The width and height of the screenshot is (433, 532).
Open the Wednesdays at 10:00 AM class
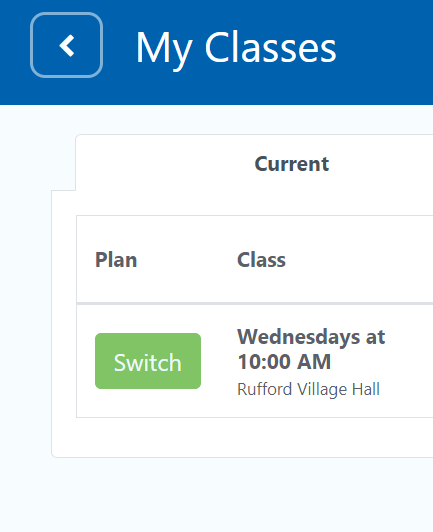click(311, 349)
